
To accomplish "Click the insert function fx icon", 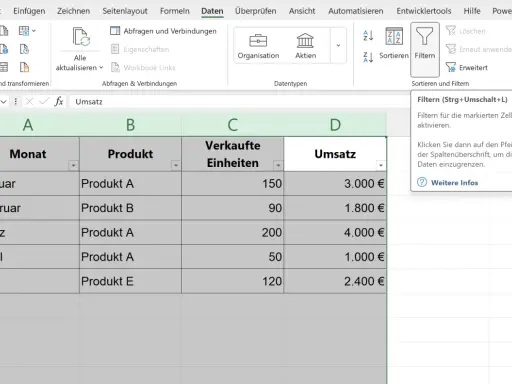I will 59,101.
